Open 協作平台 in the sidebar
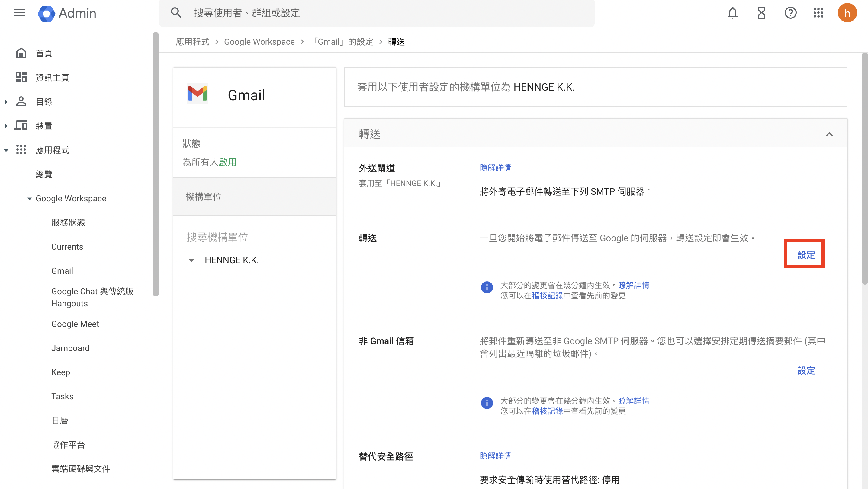Screen dimensions: 868x489 [68, 445]
